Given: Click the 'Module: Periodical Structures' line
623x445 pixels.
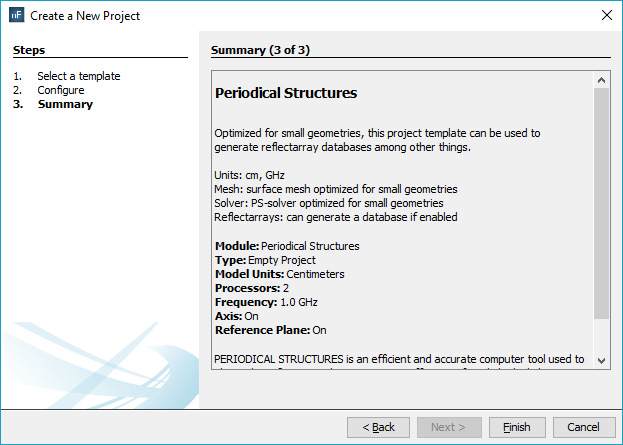Looking at the screenshot, I should click(x=287, y=246).
